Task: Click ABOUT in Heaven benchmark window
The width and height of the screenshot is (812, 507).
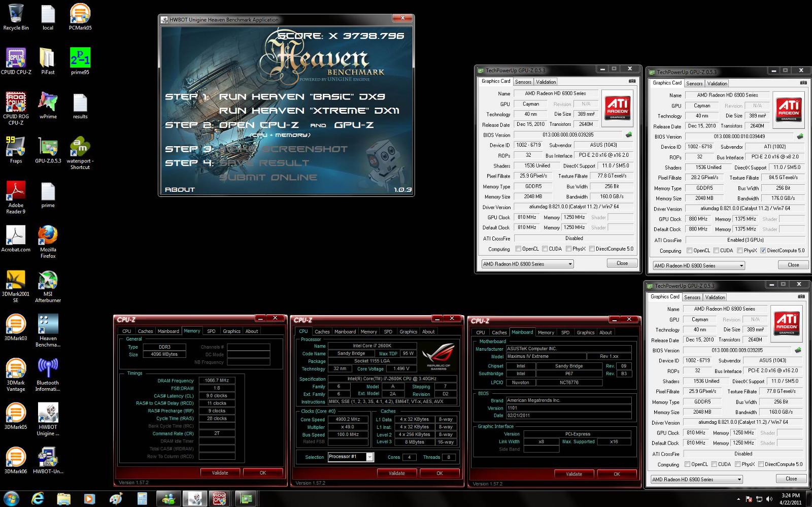Action: 180,189
